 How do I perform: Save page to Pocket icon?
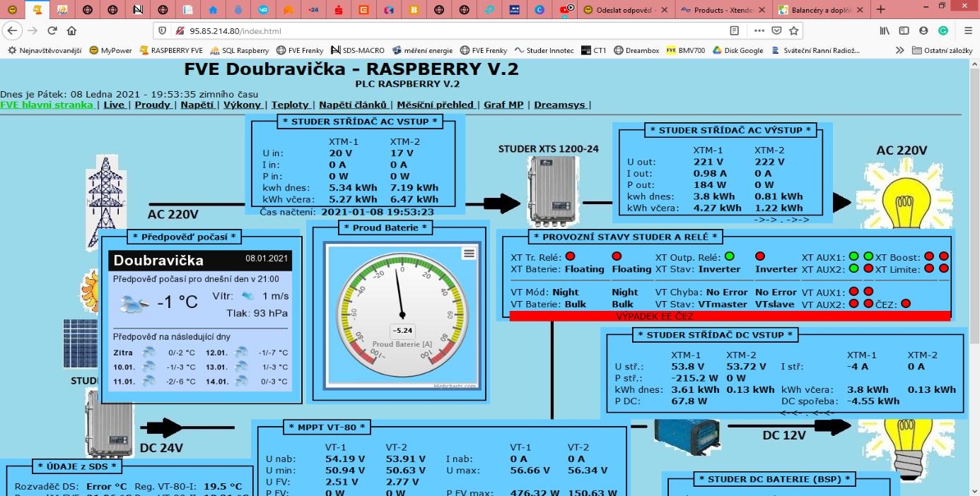tap(776, 31)
